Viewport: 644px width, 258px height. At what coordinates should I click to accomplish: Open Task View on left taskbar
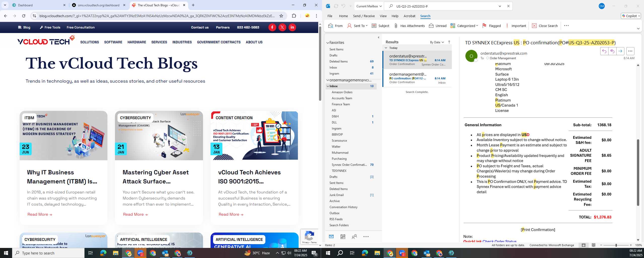(91, 253)
